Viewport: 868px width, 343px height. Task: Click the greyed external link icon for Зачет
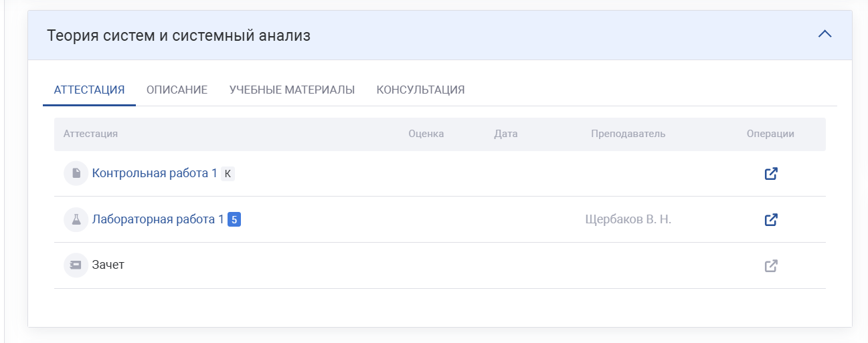[x=771, y=265]
